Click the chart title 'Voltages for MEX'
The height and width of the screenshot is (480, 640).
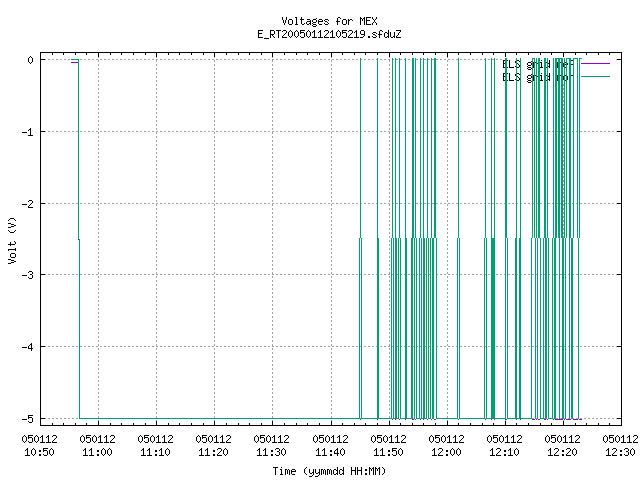click(329, 21)
